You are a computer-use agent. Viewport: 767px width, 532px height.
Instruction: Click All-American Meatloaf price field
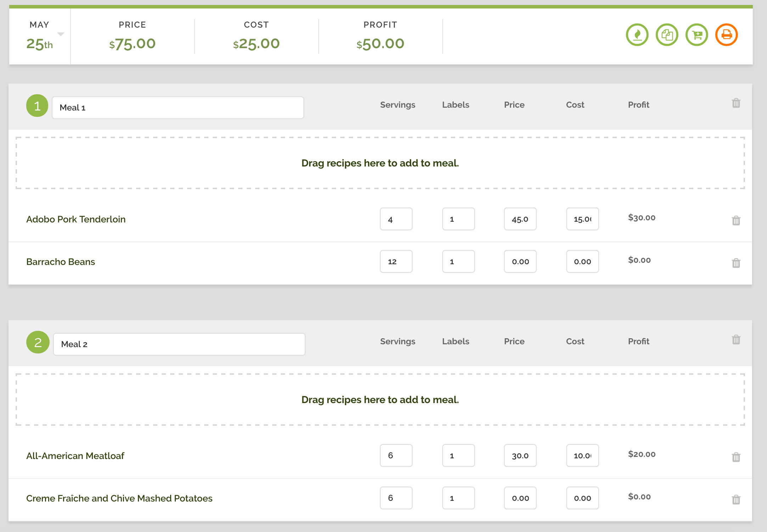(520, 456)
